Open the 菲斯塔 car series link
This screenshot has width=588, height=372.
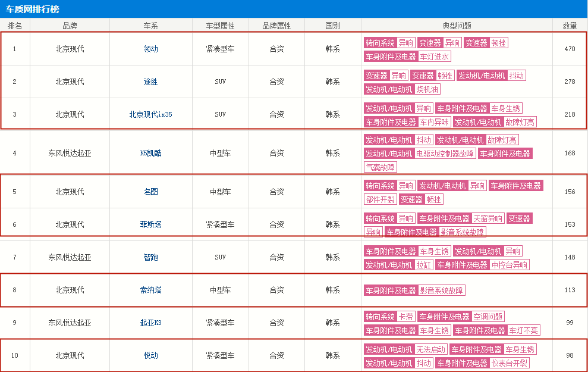click(x=151, y=224)
